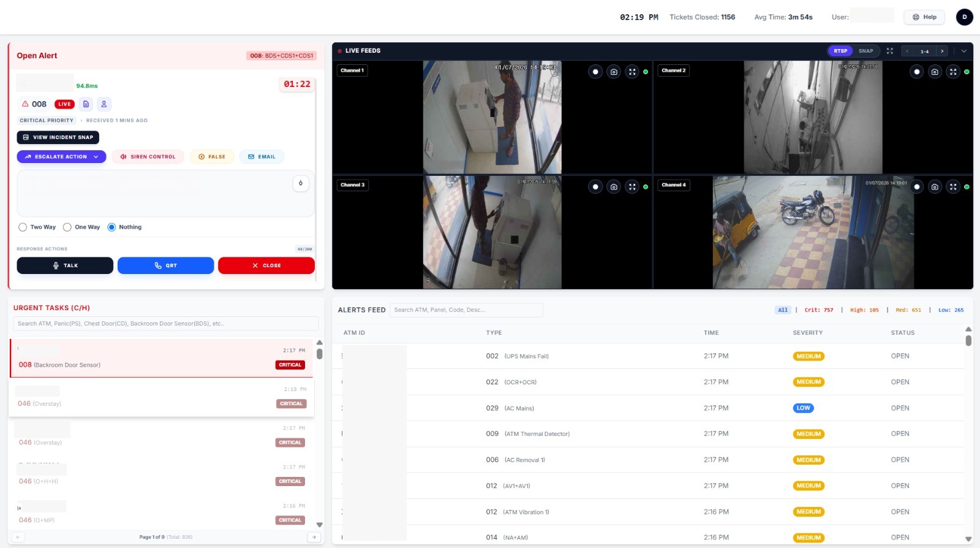Expand Channel 4 feed to fullscreen
Image resolution: width=980 pixels, height=548 pixels.
(953, 186)
